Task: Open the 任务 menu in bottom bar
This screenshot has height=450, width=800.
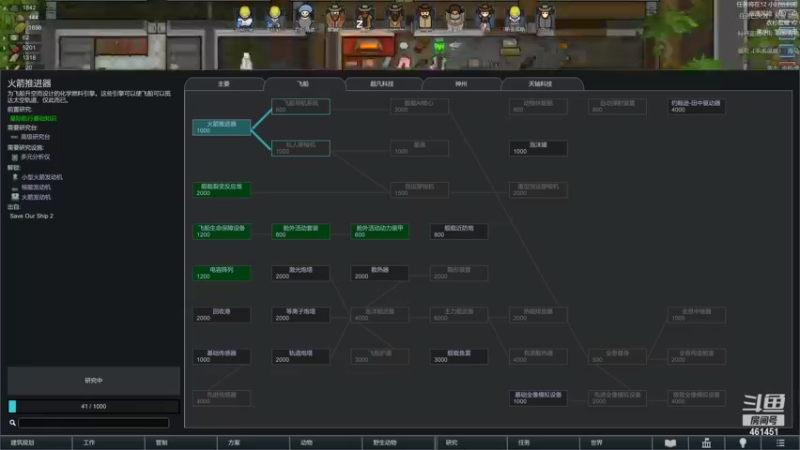Action: point(542,443)
